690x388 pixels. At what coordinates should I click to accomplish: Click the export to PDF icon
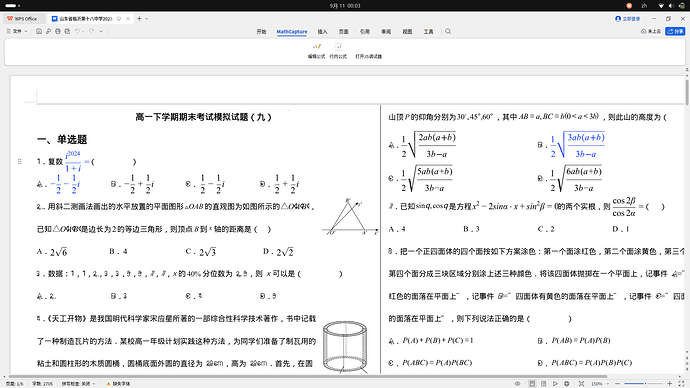pyautogui.click(x=48, y=31)
